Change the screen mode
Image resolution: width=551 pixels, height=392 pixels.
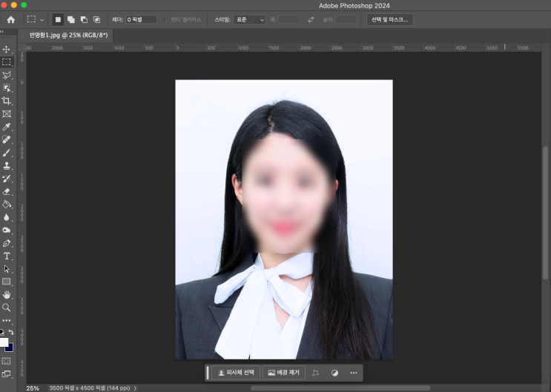[x=7, y=373]
